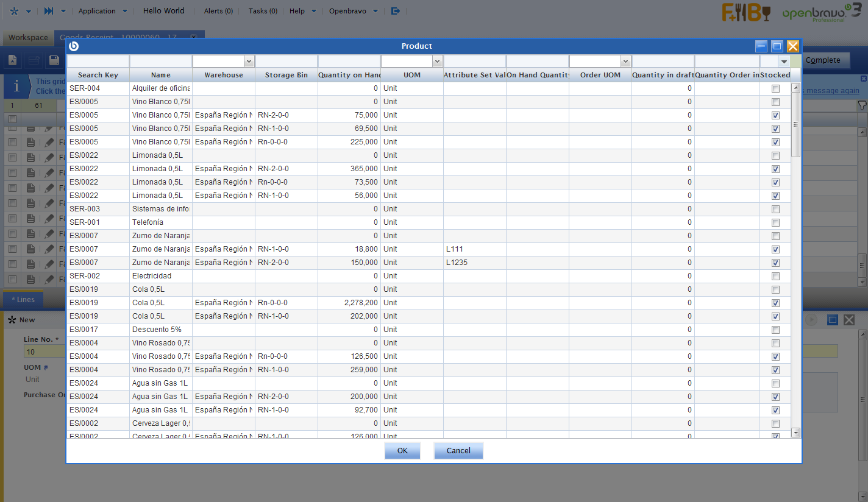868x502 pixels.
Task: Click scroll down arrow of product grid
Action: point(795,433)
